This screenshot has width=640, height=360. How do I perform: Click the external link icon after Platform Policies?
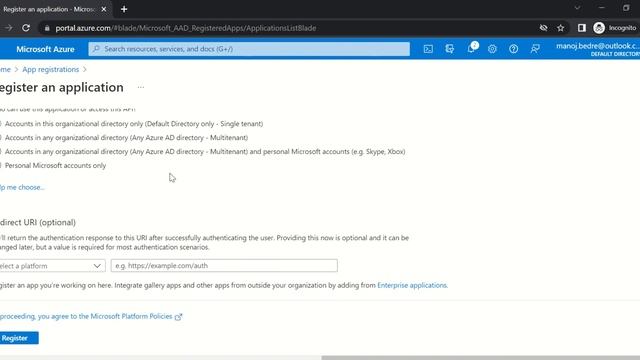click(178, 317)
